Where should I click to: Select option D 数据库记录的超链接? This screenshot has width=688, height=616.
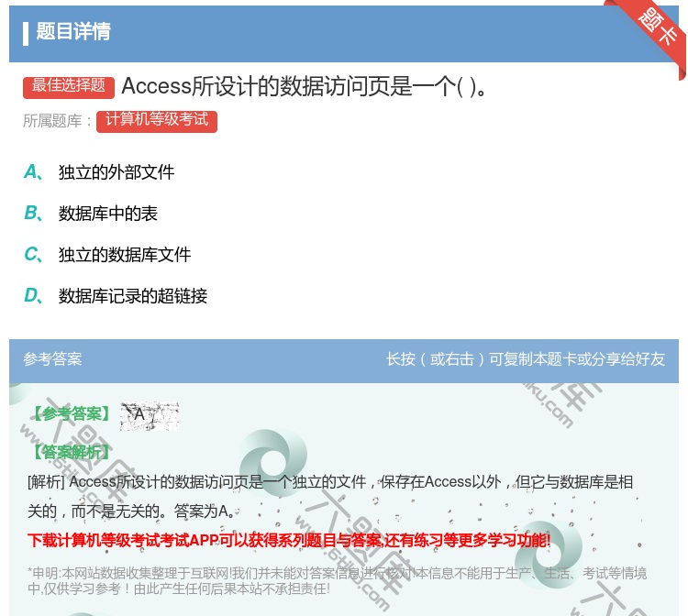point(116,295)
